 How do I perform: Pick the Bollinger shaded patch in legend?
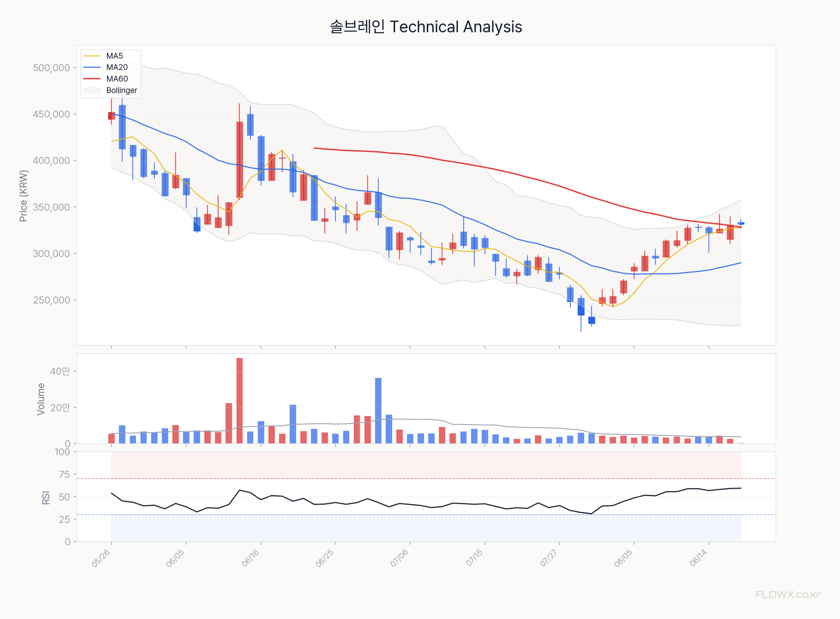[x=92, y=90]
